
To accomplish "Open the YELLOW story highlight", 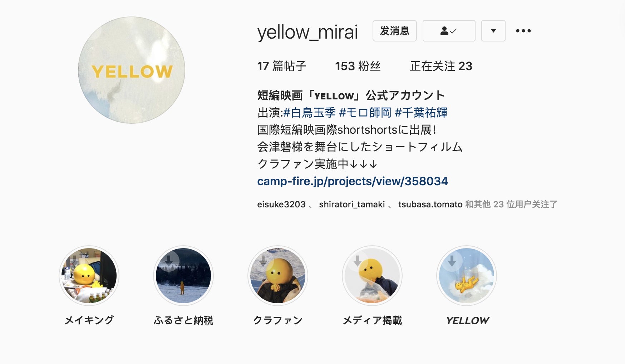I will tap(467, 276).
